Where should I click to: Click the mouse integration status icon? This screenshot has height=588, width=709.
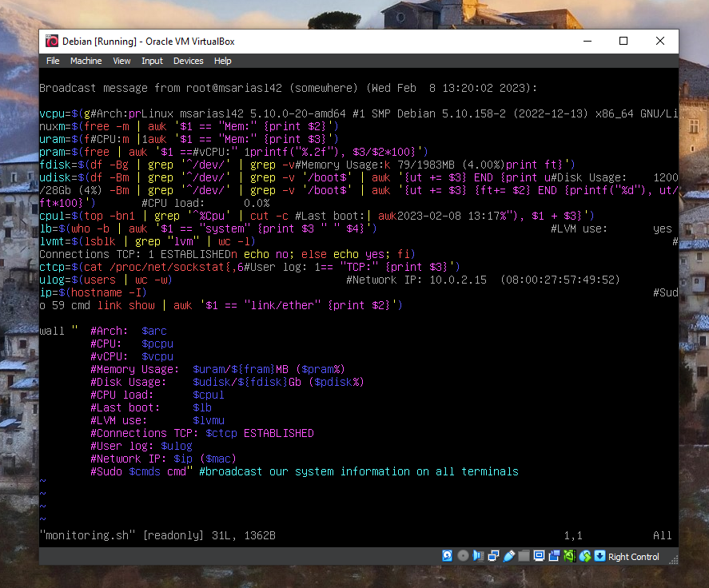[x=585, y=556]
